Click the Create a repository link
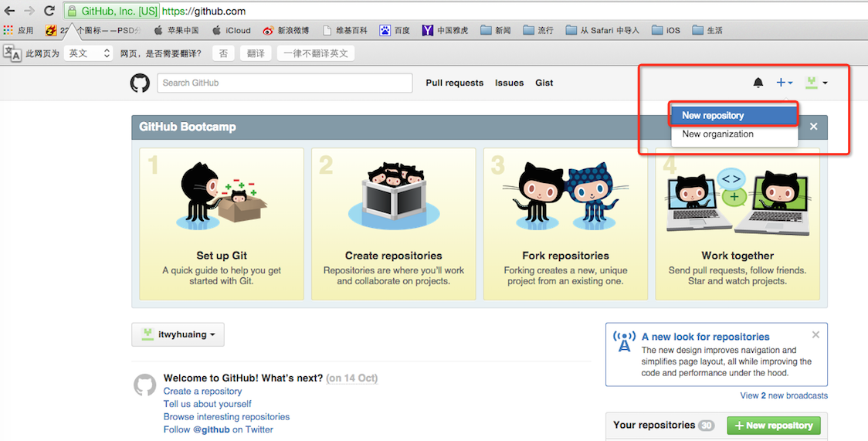Screen dimensions: 868x441 coord(202,392)
